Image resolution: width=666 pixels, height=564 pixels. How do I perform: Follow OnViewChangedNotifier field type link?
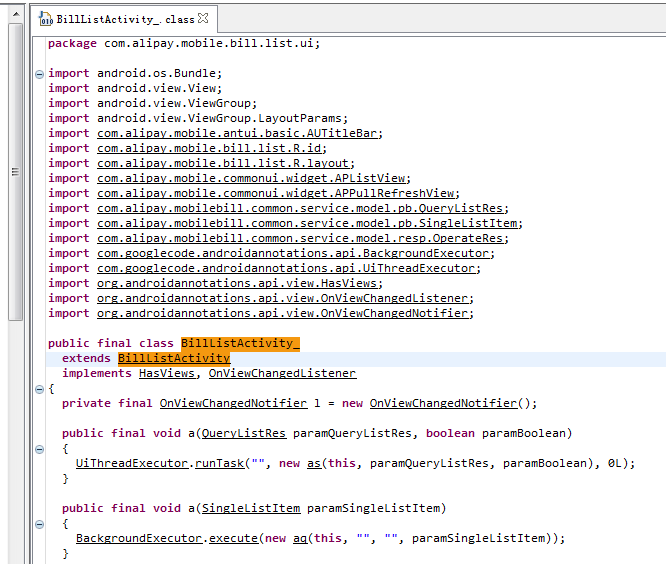pyautogui.click(x=233, y=403)
